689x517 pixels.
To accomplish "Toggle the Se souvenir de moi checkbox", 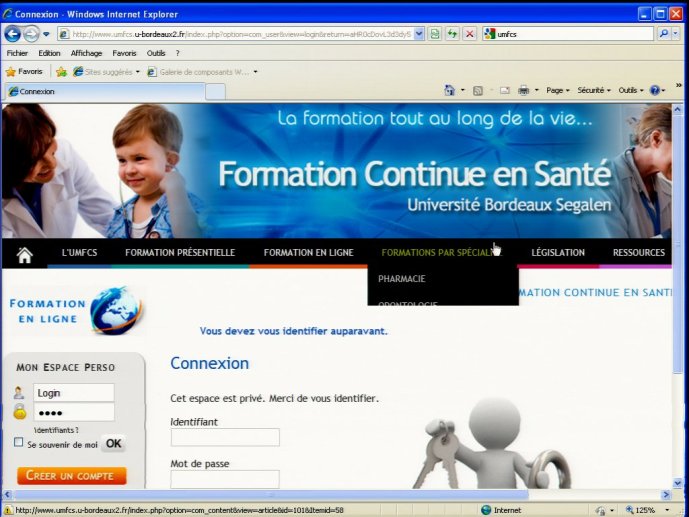I will tap(18, 442).
